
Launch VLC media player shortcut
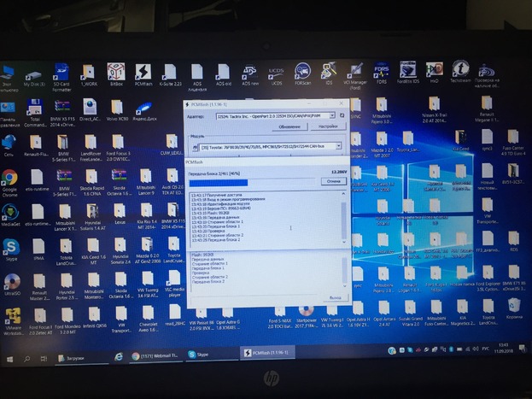(173, 279)
